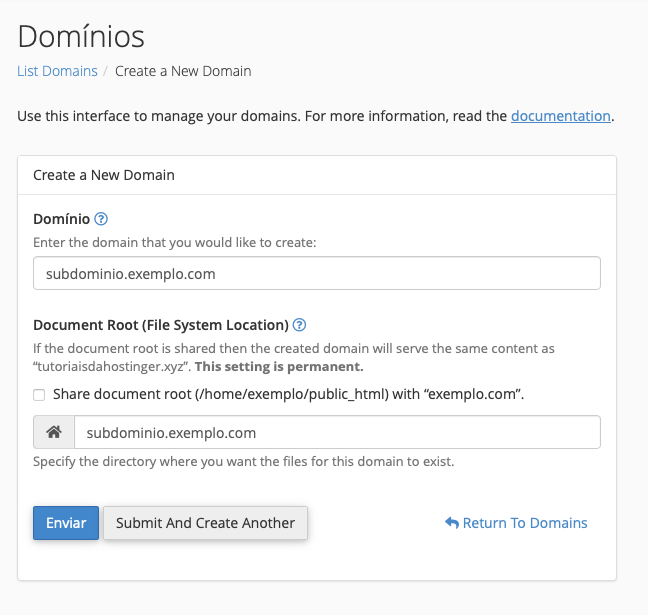Click Submit And Create Another button
The width and height of the screenshot is (648, 615).
tap(205, 523)
